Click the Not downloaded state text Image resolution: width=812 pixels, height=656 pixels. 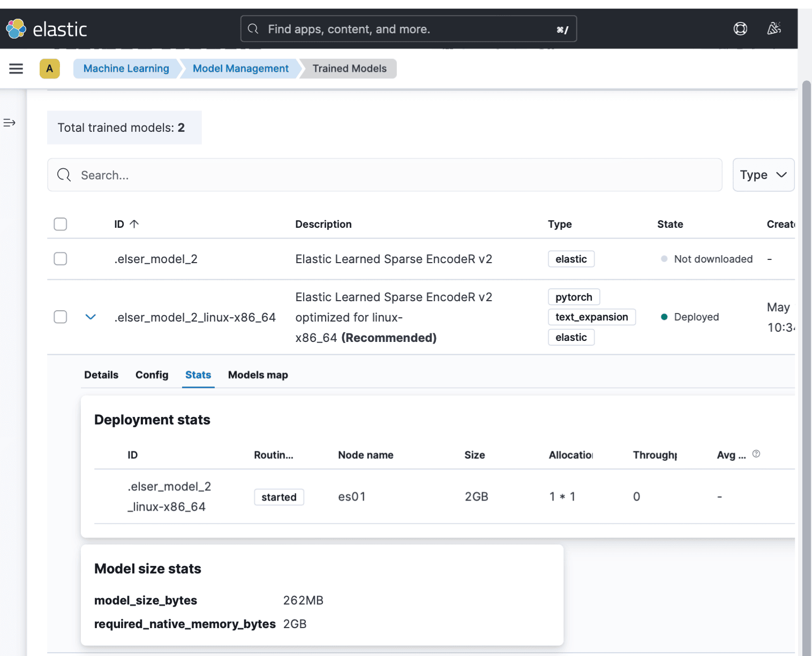713,259
